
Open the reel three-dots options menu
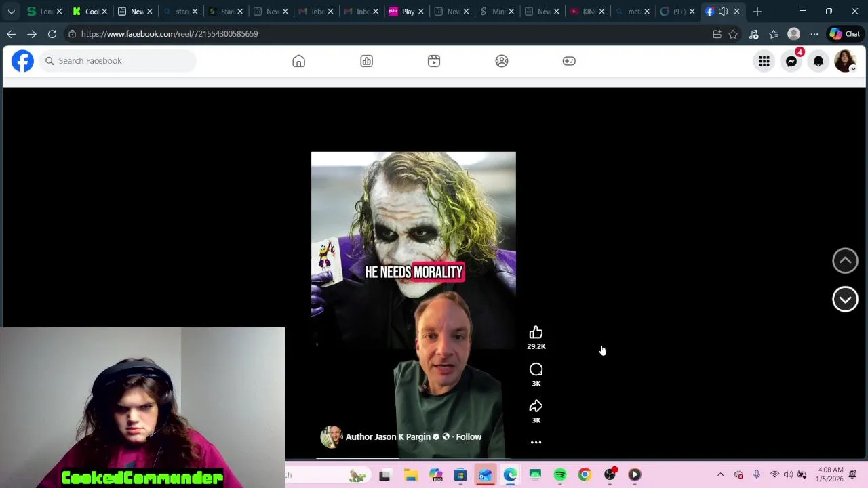536,443
